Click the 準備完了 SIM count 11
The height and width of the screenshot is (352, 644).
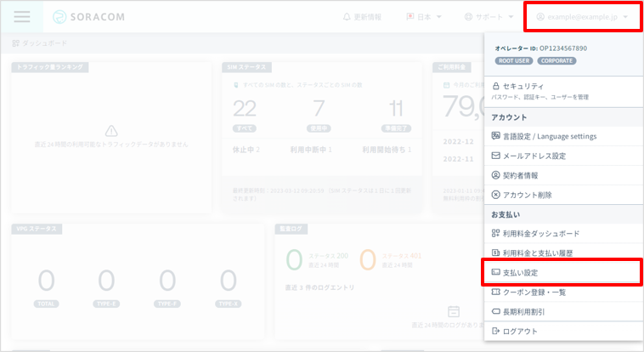point(396,109)
